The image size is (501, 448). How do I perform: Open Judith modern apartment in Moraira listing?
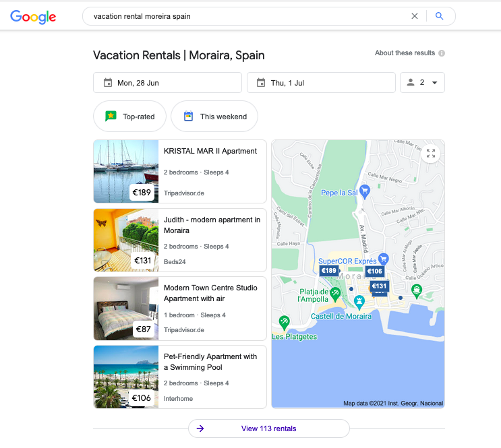(x=180, y=240)
